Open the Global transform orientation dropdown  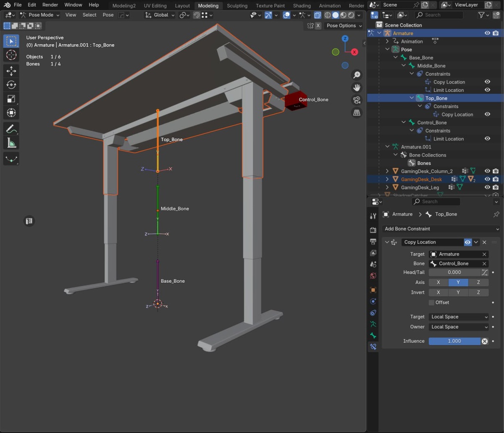point(160,15)
